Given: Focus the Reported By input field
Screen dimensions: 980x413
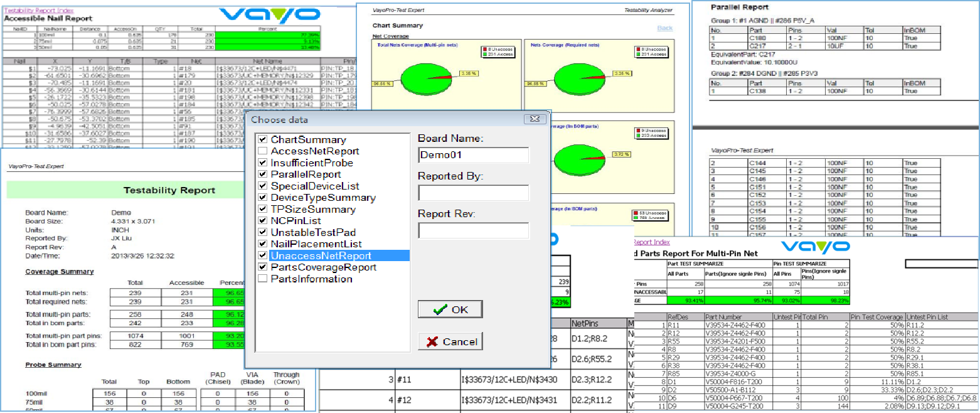Looking at the screenshot, I should pyautogui.click(x=474, y=193).
